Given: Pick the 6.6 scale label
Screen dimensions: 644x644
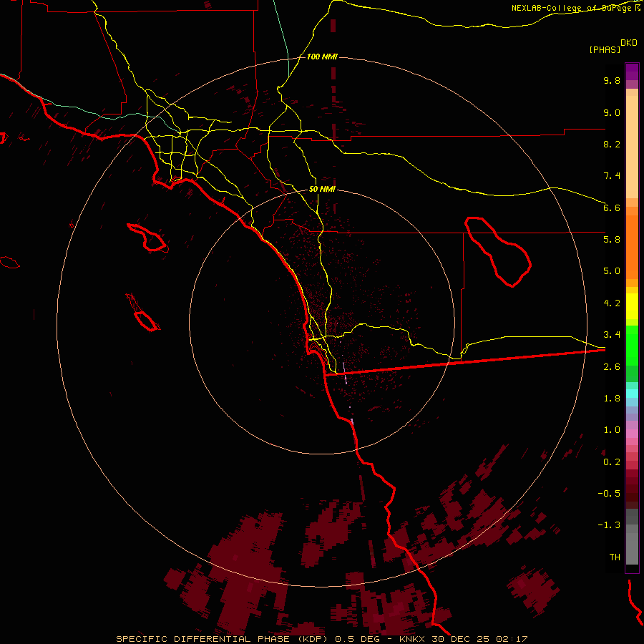Looking at the screenshot, I should [612, 208].
